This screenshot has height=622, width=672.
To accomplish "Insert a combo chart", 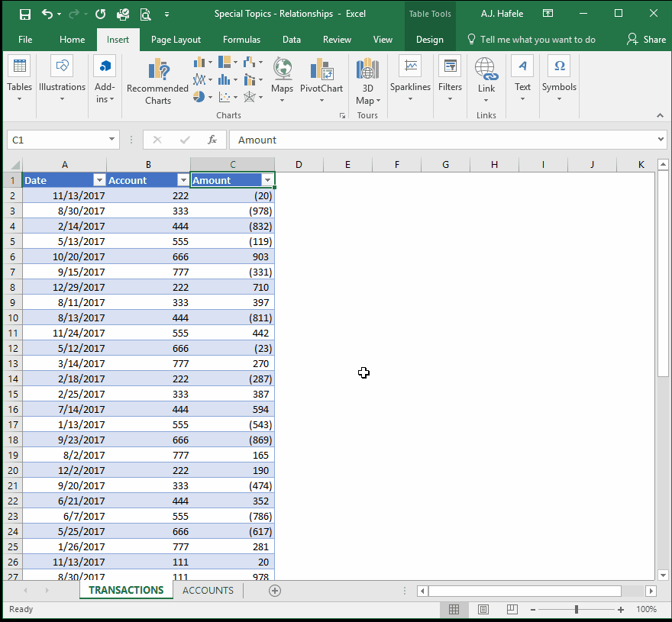I will point(253,79).
